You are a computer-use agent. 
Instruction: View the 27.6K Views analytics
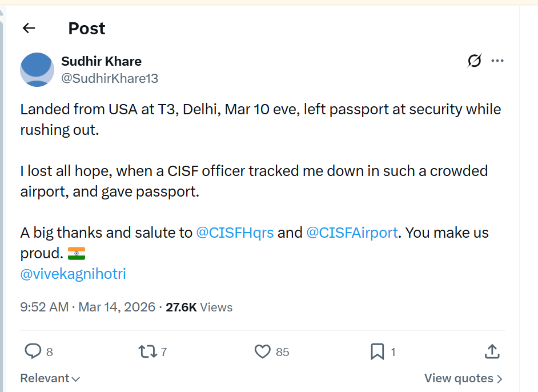point(199,307)
